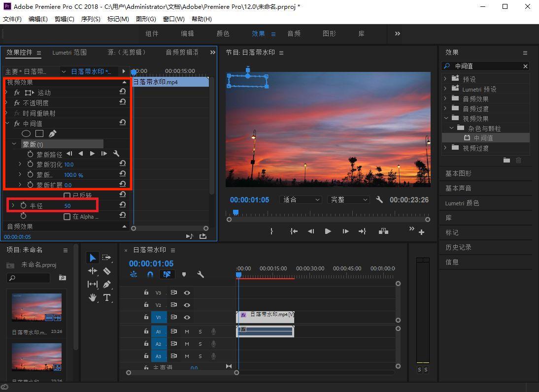The width and height of the screenshot is (539, 392).
Task: Switch to the 颜色 workspace tab
Action: (x=223, y=33)
